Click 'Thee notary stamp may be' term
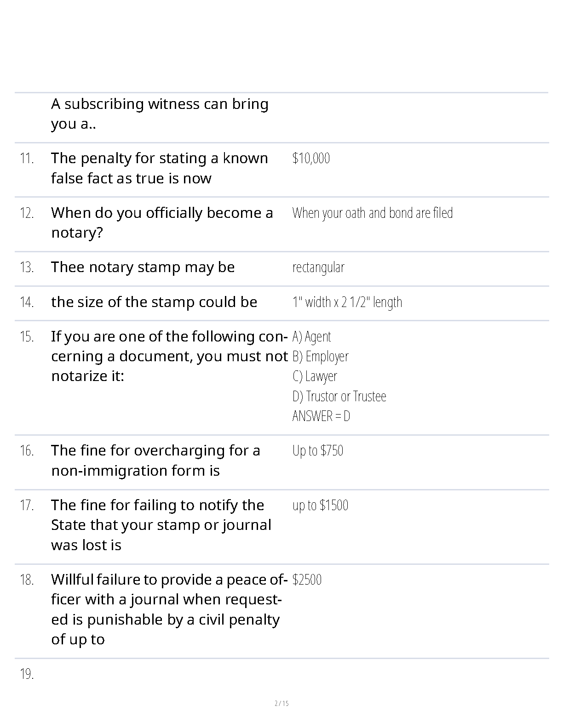Screen dimensions: 563x728 coord(143,267)
